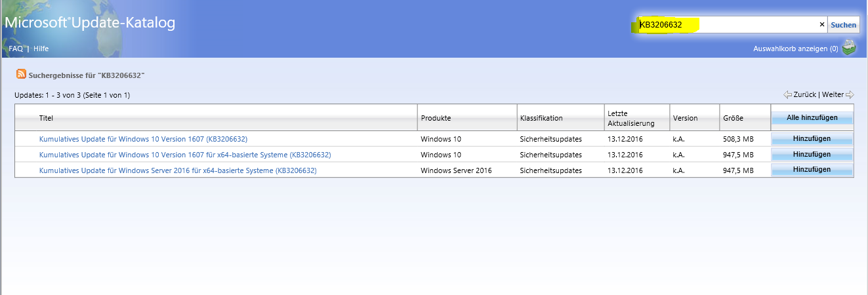The height and width of the screenshot is (295, 868).
Task: Go to the Microsoft Update-Katalog home title
Action: 90,23
